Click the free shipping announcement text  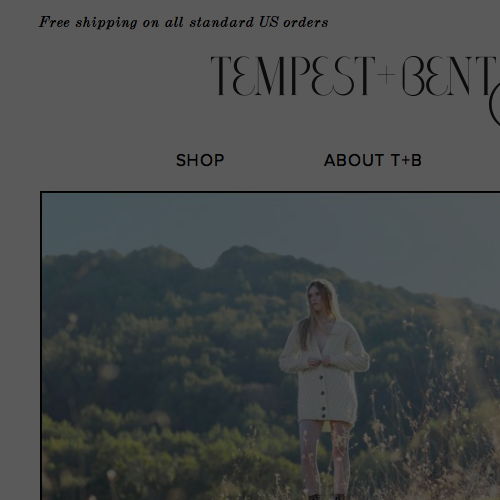coord(184,22)
